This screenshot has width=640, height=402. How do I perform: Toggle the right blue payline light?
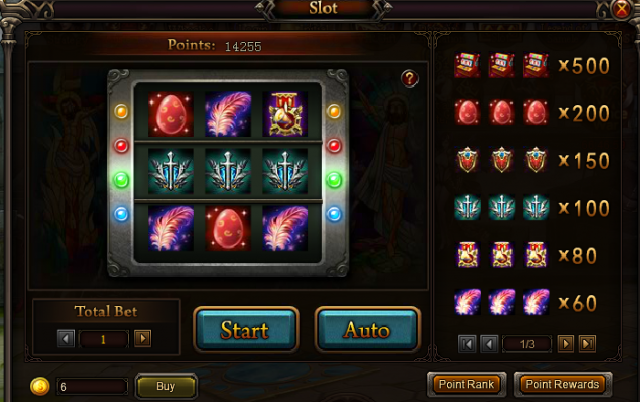coord(334,214)
